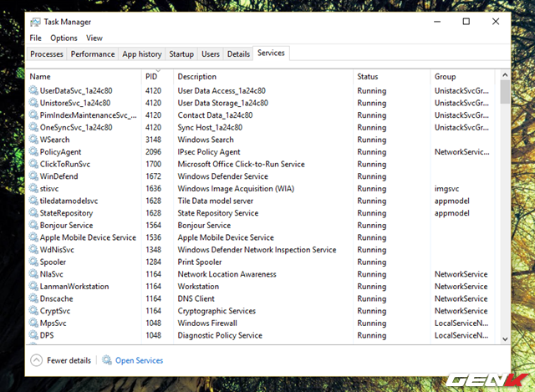Switch to the Startup tab
The image size is (535, 392).
181,53
